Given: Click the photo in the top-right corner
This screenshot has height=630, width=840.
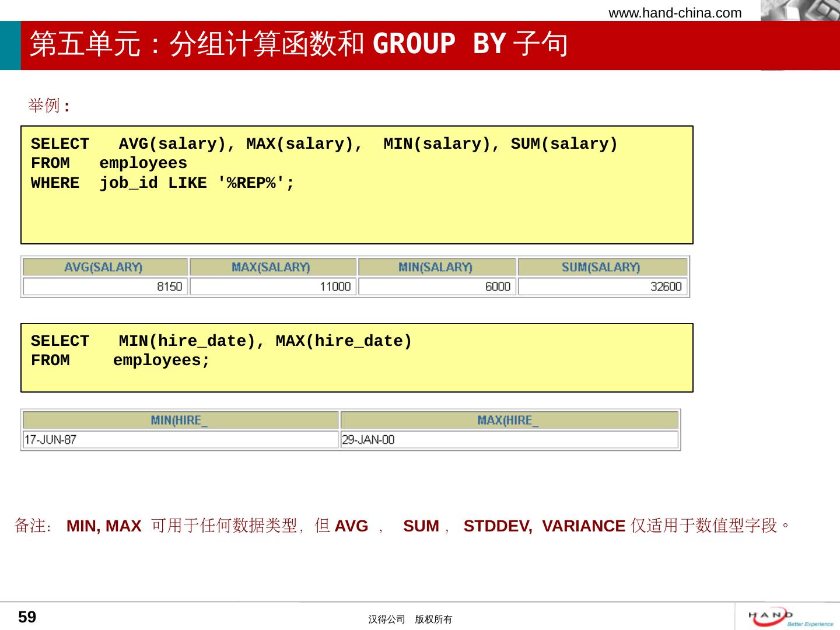Looking at the screenshot, I should [799, 10].
